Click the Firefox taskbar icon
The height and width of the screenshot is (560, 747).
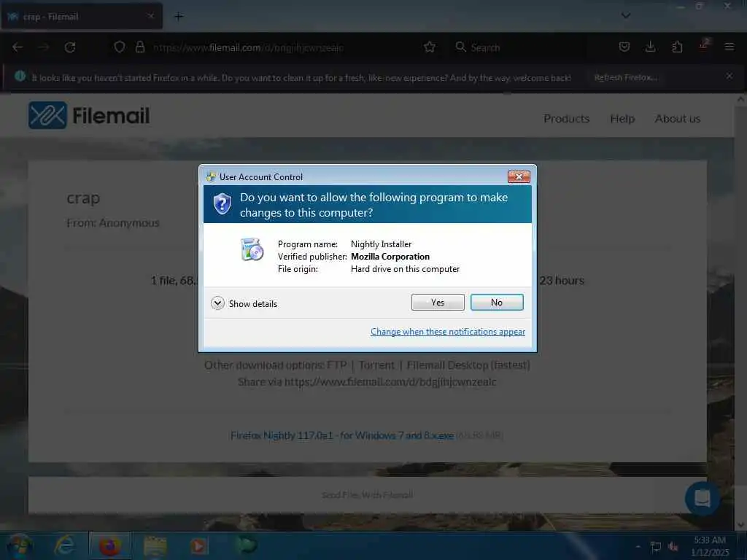109,545
